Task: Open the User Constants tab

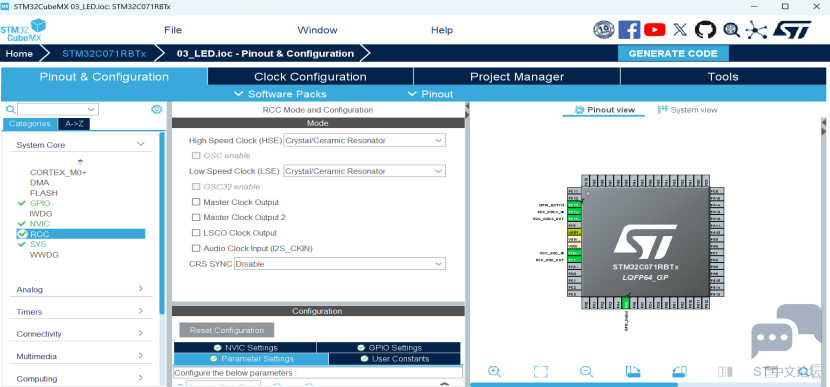Action: pyautogui.click(x=394, y=359)
